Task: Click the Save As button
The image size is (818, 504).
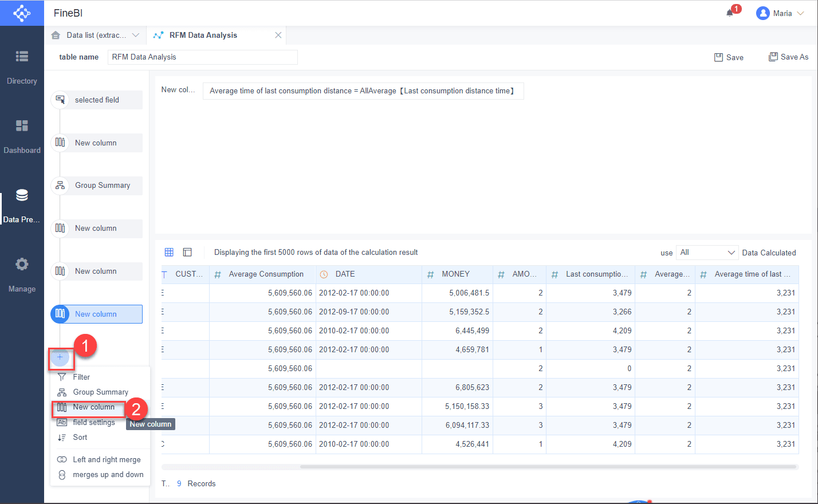Action: click(x=788, y=57)
